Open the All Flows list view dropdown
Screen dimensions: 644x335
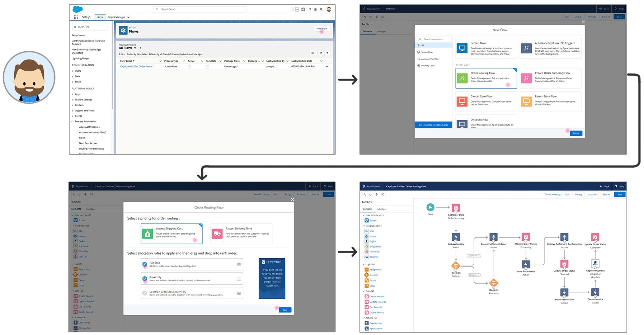(x=135, y=48)
